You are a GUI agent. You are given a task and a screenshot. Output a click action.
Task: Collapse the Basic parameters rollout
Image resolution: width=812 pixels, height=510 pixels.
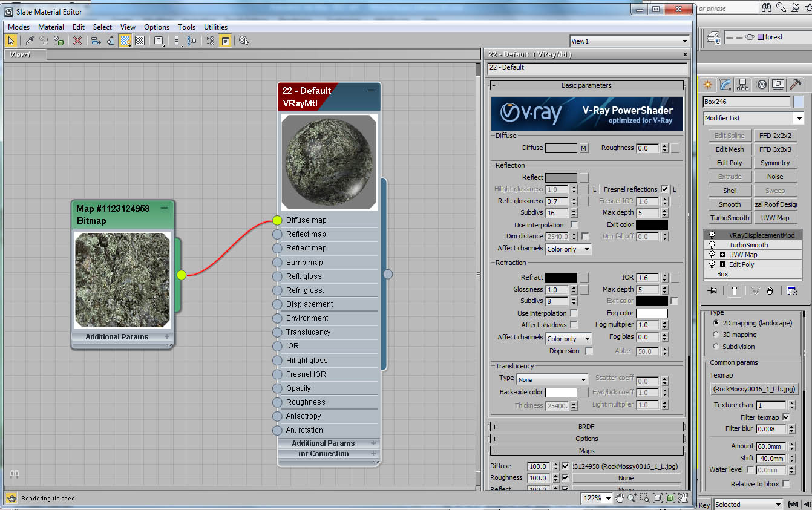(587, 85)
